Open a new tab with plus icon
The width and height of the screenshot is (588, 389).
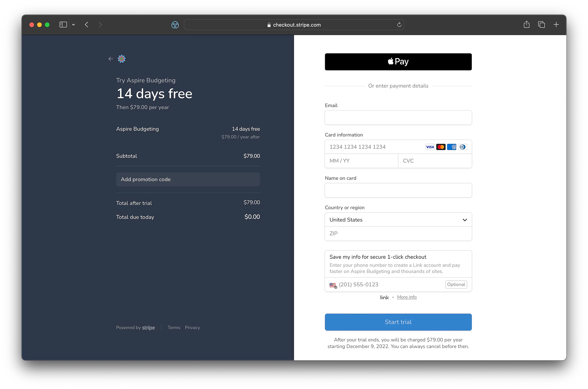click(x=556, y=25)
